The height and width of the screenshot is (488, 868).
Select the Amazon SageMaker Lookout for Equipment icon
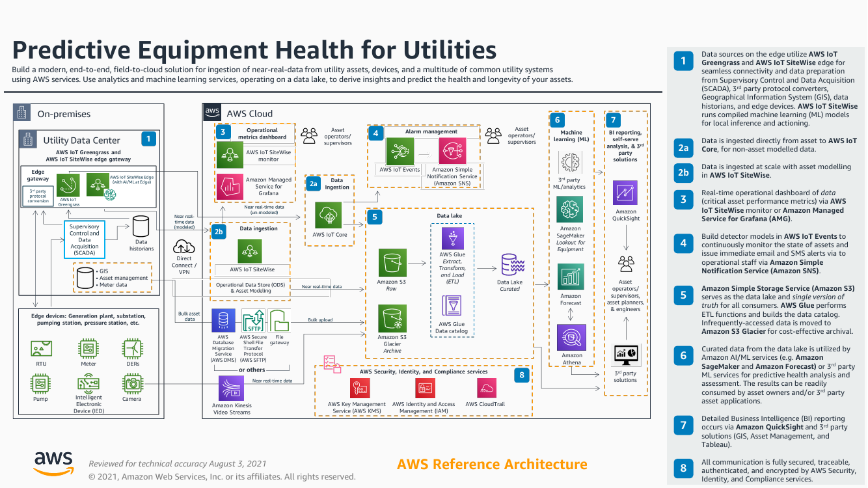pyautogui.click(x=571, y=210)
